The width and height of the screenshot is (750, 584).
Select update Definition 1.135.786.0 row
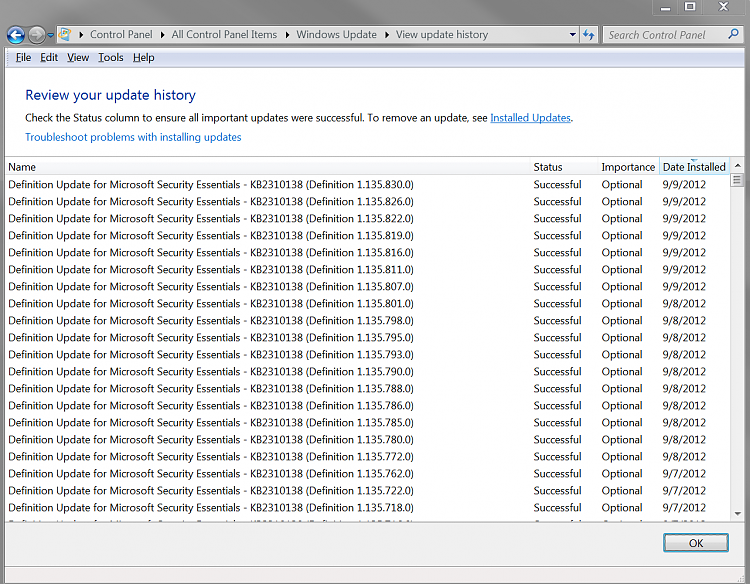coord(367,406)
